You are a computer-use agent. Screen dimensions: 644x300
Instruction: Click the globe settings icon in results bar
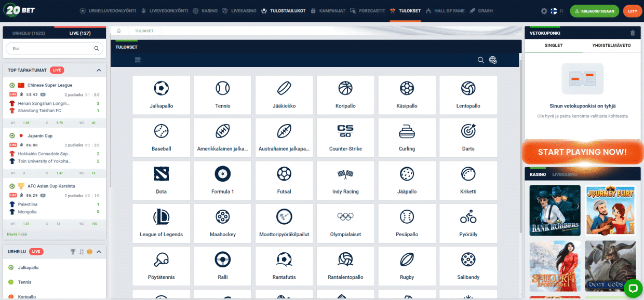click(x=493, y=60)
